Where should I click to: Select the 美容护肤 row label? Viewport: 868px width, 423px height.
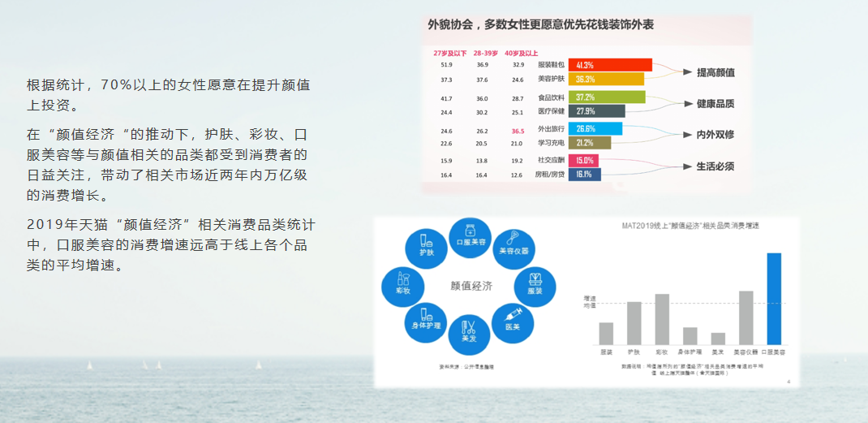coord(551,80)
